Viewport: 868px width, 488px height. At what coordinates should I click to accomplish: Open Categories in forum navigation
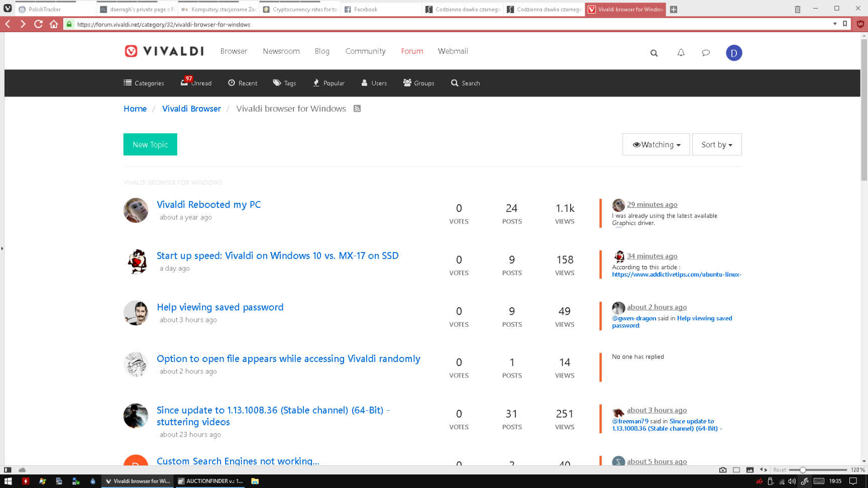coord(144,83)
